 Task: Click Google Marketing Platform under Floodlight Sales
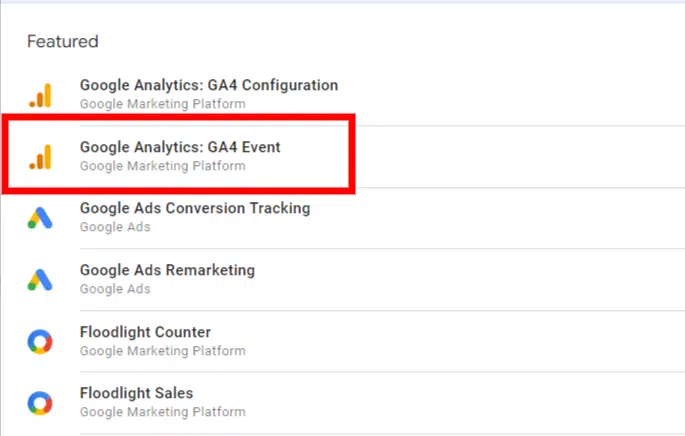point(162,412)
